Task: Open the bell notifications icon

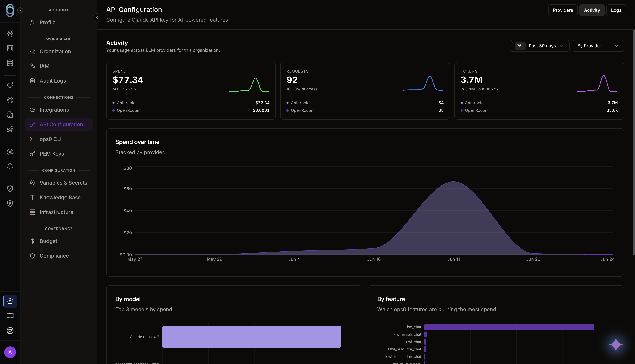Action: pyautogui.click(x=10, y=167)
